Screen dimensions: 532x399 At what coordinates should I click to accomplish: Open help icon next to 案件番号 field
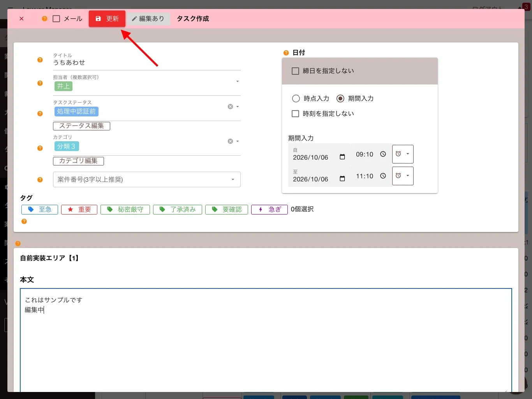40,180
